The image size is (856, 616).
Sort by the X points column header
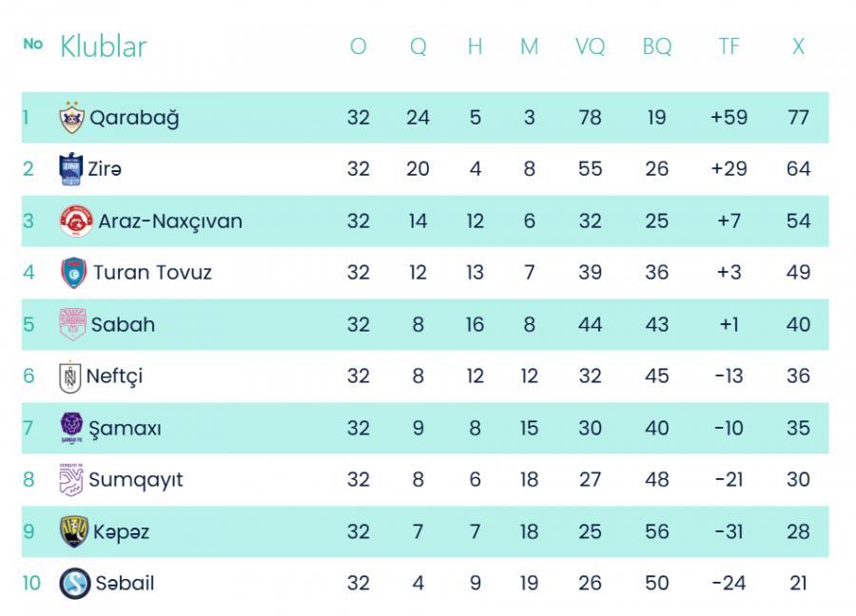click(798, 47)
